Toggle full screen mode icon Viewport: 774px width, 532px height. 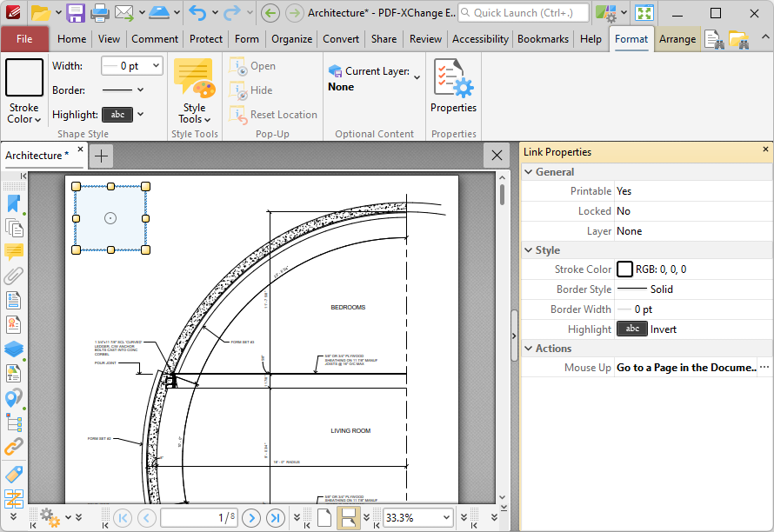pyautogui.click(x=644, y=13)
